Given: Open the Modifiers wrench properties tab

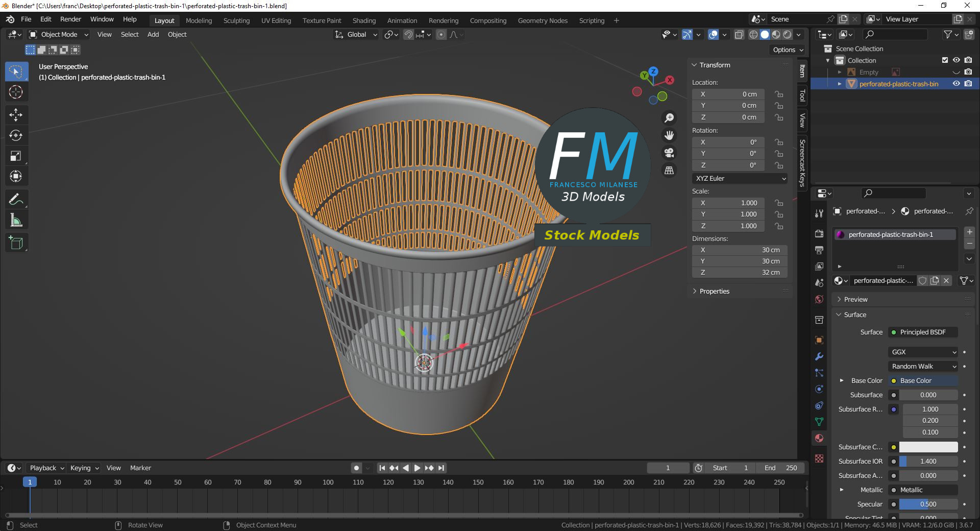Looking at the screenshot, I should pos(819,356).
